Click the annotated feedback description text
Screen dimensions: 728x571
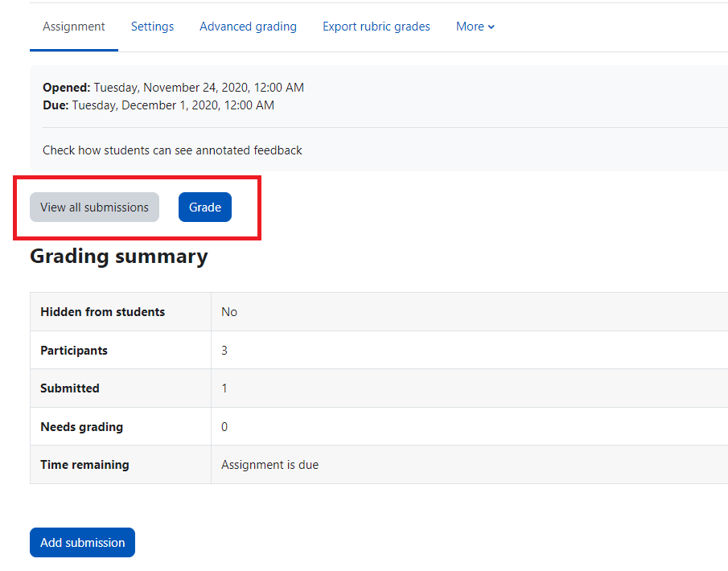pyautogui.click(x=172, y=150)
